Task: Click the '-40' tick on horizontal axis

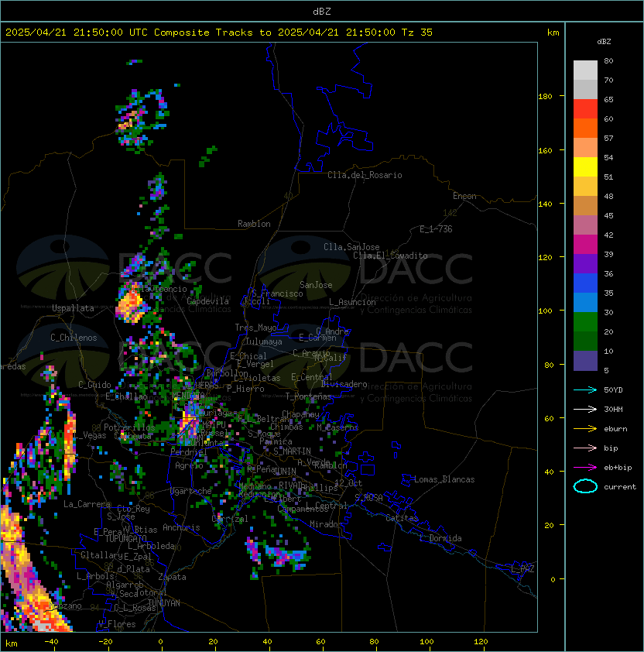Action: pos(51,642)
